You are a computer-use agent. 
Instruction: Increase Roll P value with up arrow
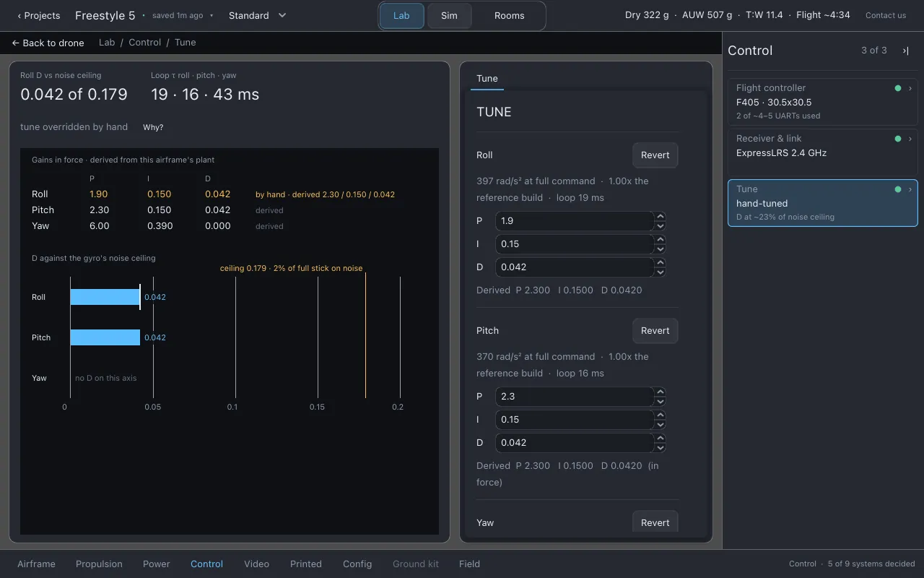[661, 216]
